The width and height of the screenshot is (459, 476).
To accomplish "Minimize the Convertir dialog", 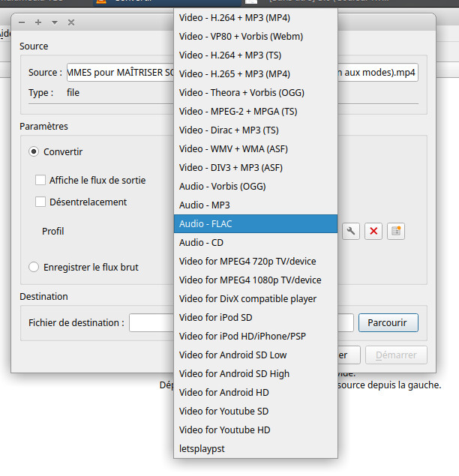I will (x=22, y=22).
